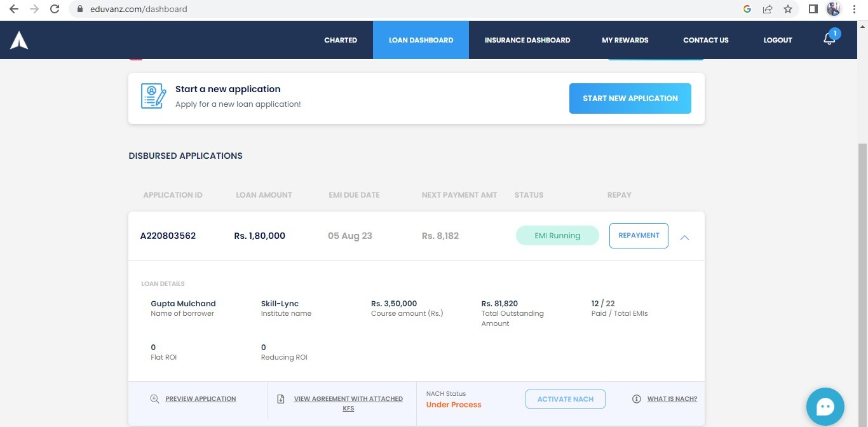Open MY REWARDS page
This screenshot has width=868, height=427.
point(625,40)
